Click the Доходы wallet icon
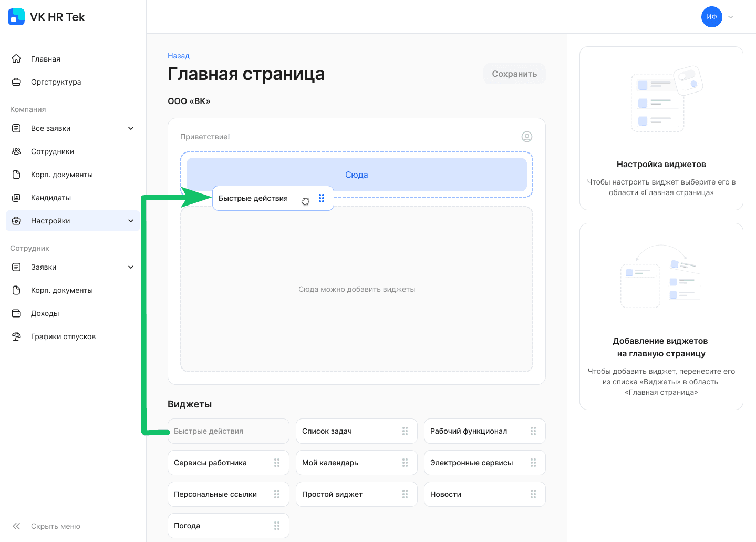756x542 pixels. click(16, 313)
